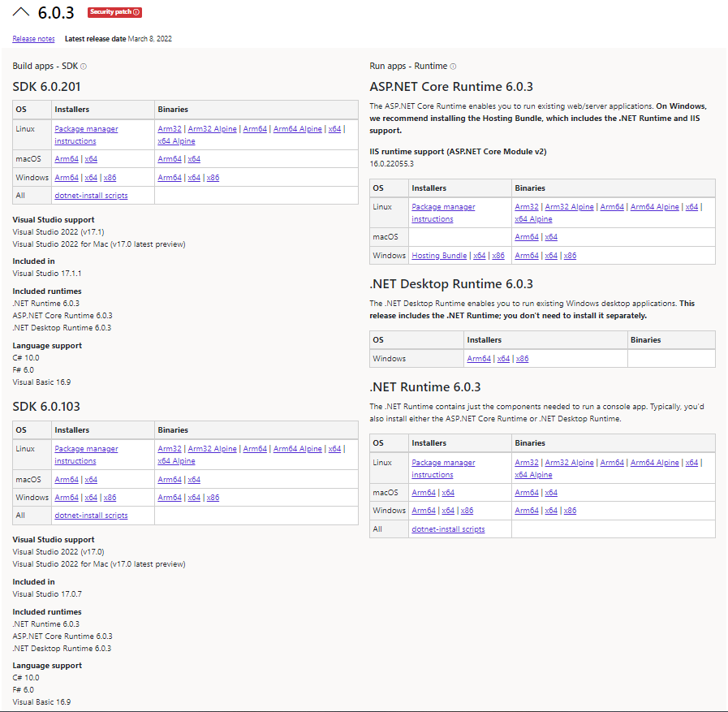Download SDK 6.0.103 Linux Arm32 binary
The image size is (728, 712).
(x=170, y=449)
